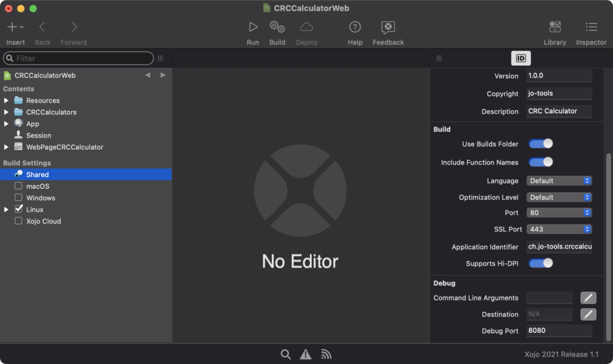Toggle the Inspector panel icon
The height and width of the screenshot is (364, 613).
(x=591, y=27)
